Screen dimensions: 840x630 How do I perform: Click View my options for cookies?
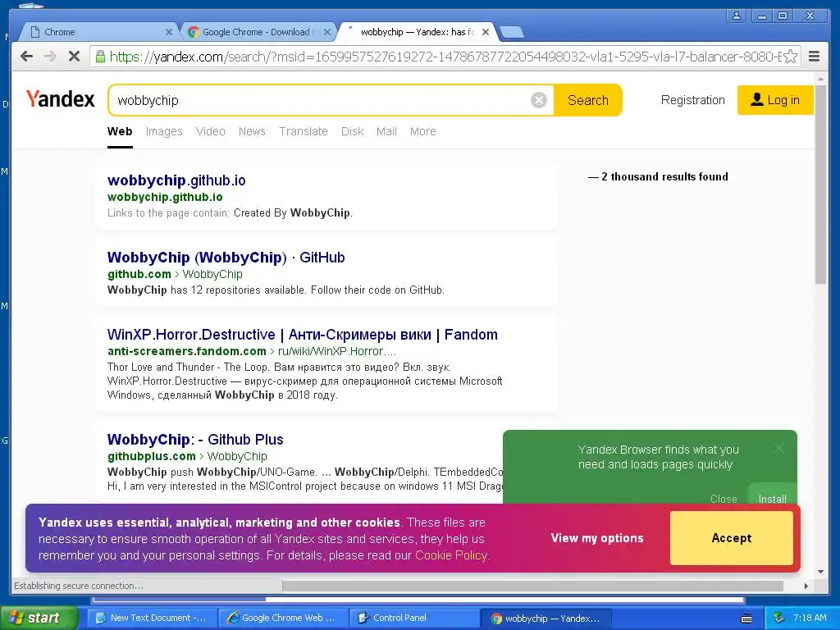pyautogui.click(x=597, y=538)
